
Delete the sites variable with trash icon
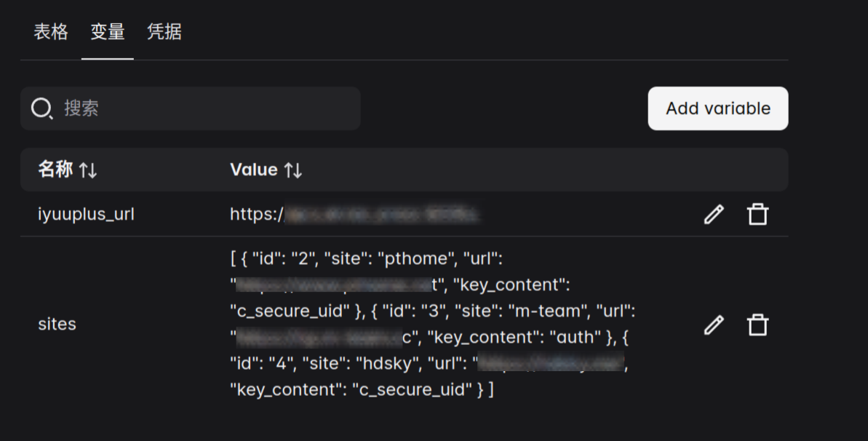click(x=758, y=325)
